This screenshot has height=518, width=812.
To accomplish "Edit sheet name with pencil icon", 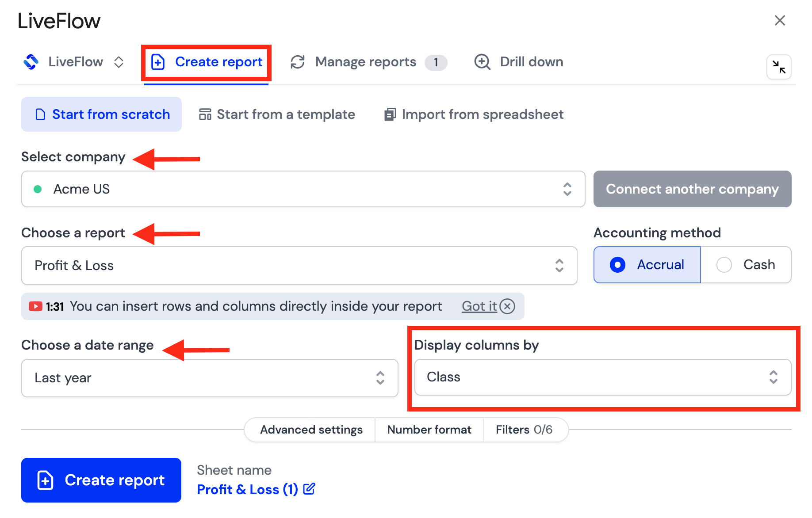I will click(309, 489).
